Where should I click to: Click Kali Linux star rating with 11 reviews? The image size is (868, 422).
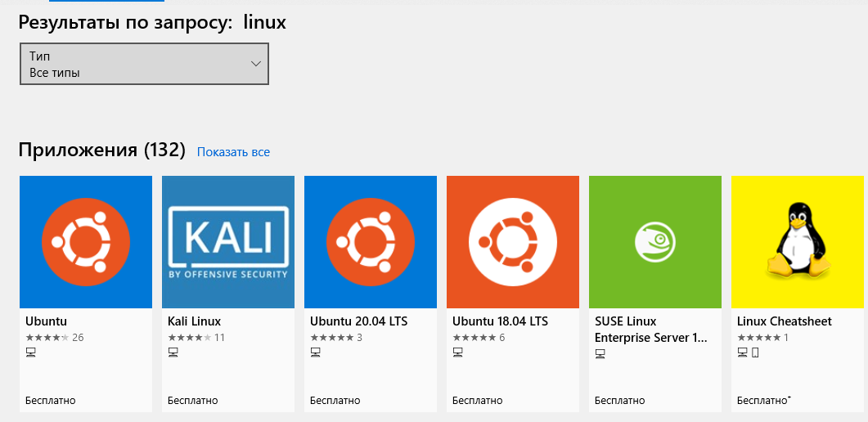pos(189,338)
